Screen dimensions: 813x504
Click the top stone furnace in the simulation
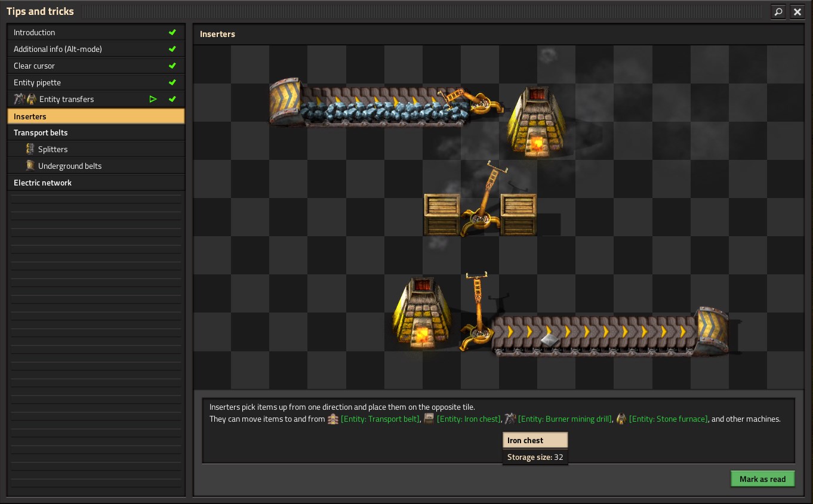[535, 122]
